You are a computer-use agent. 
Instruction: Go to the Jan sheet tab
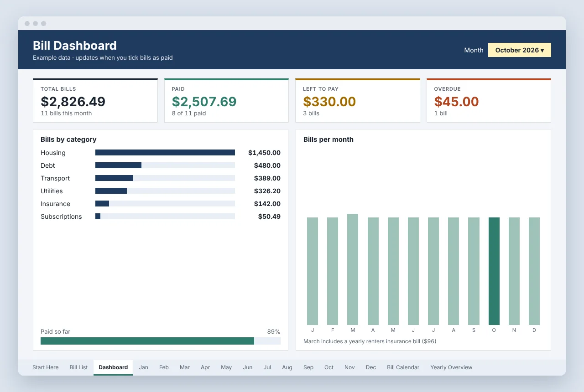click(x=143, y=367)
